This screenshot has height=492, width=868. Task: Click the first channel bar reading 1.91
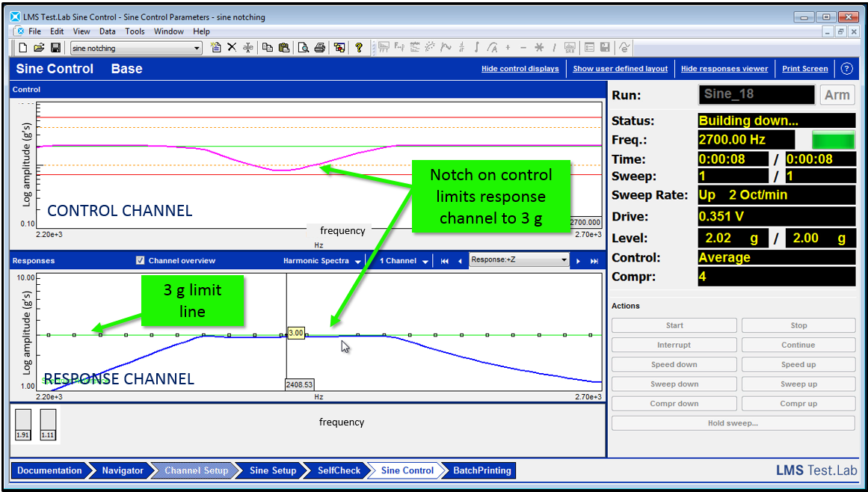(x=23, y=425)
